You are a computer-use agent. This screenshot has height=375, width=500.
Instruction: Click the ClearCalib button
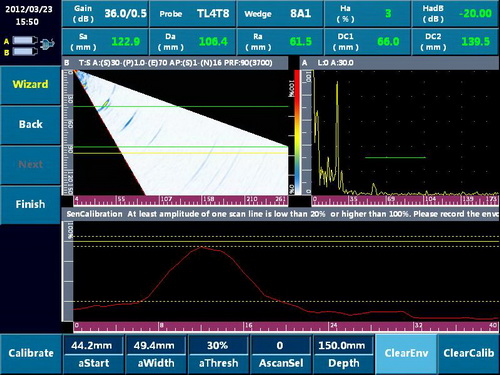469,354
